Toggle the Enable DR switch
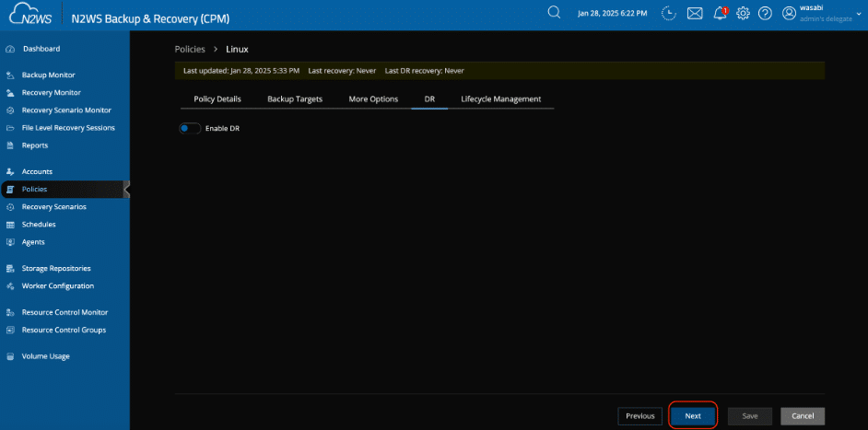 (189, 128)
